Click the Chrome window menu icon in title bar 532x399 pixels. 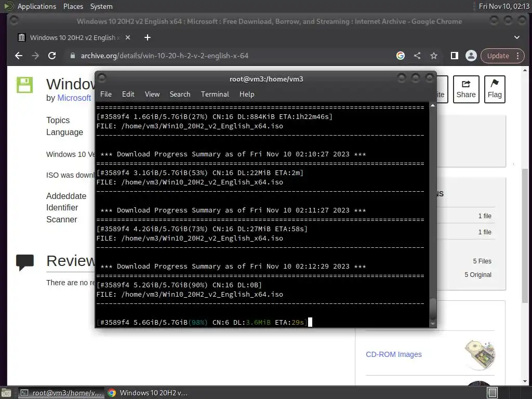pos(14,21)
